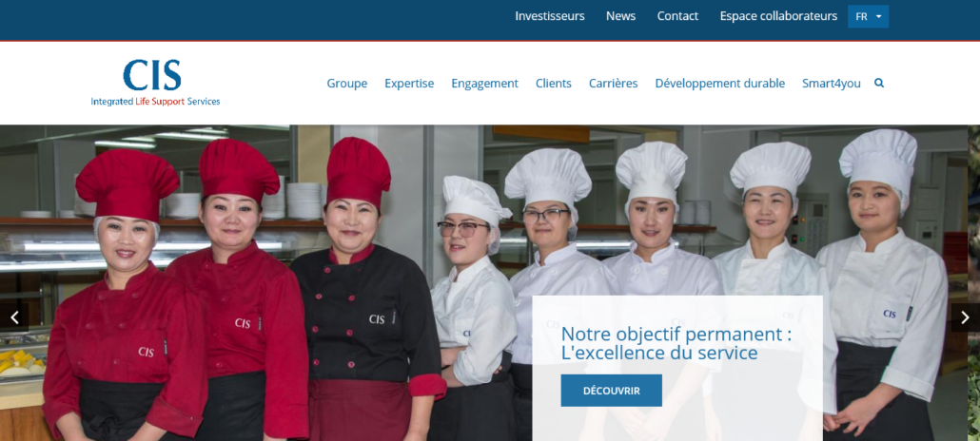Open Espace collaborateurs link

[778, 16]
